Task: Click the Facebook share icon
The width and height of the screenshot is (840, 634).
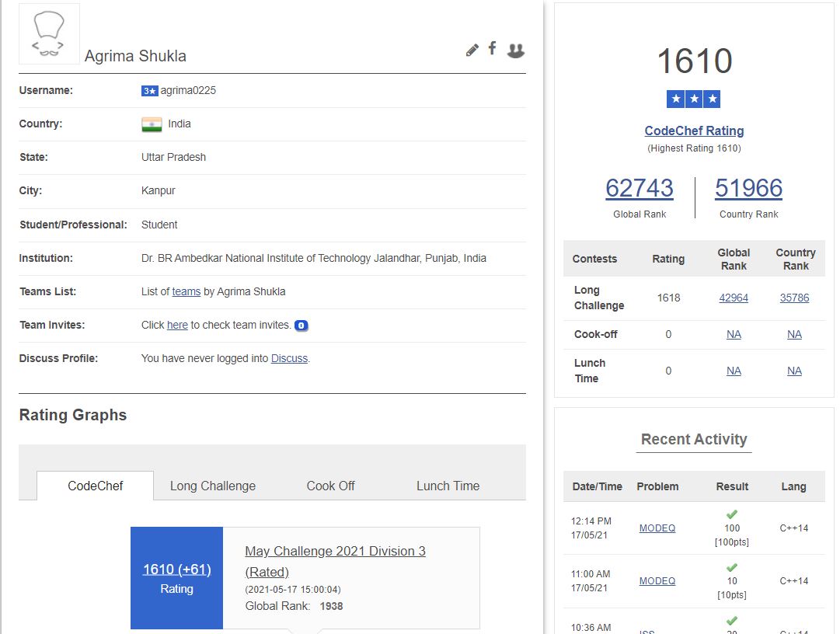Action: point(493,48)
